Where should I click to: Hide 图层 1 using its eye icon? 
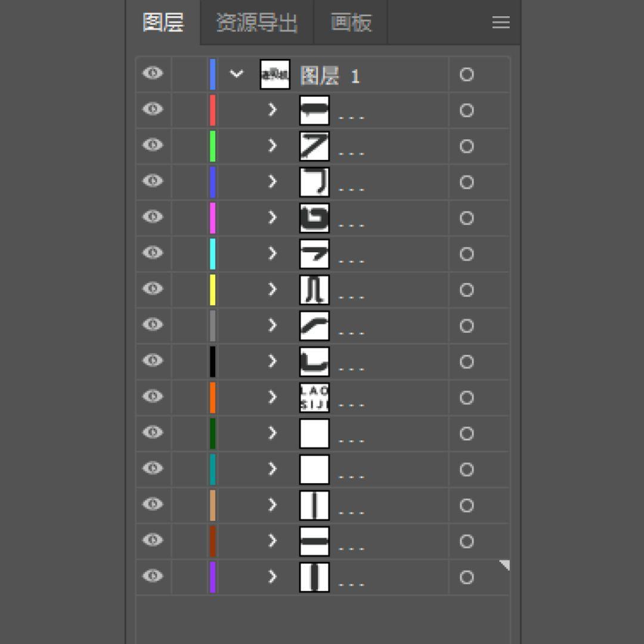pos(153,73)
